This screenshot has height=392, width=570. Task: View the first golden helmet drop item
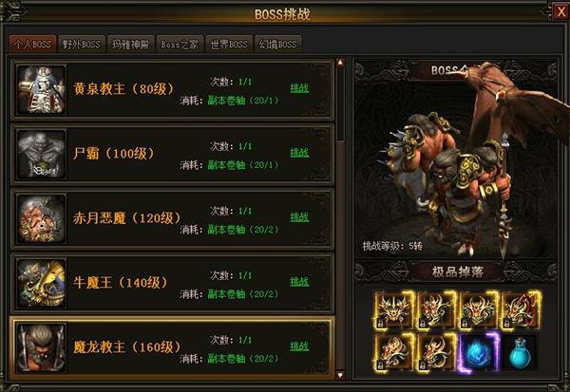pos(394,309)
